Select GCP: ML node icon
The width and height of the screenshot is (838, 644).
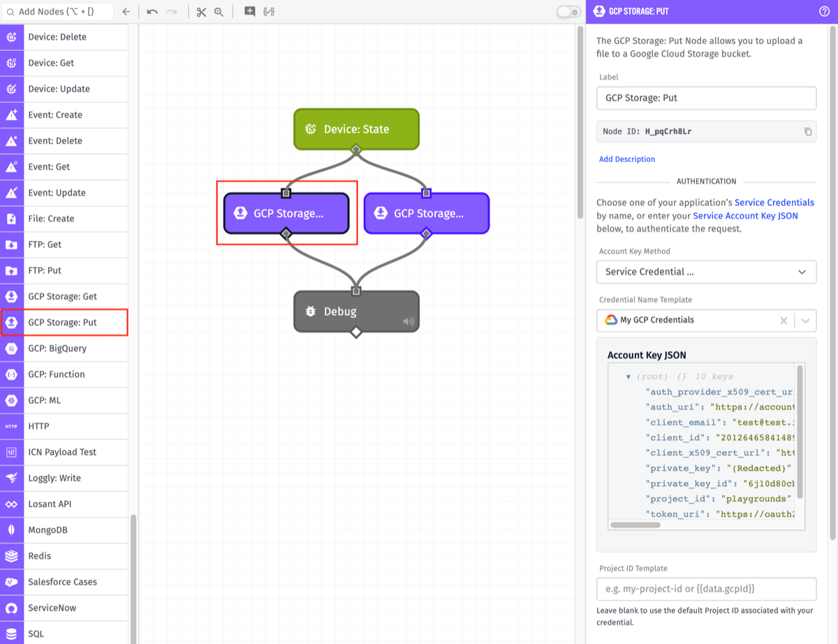tap(12, 400)
